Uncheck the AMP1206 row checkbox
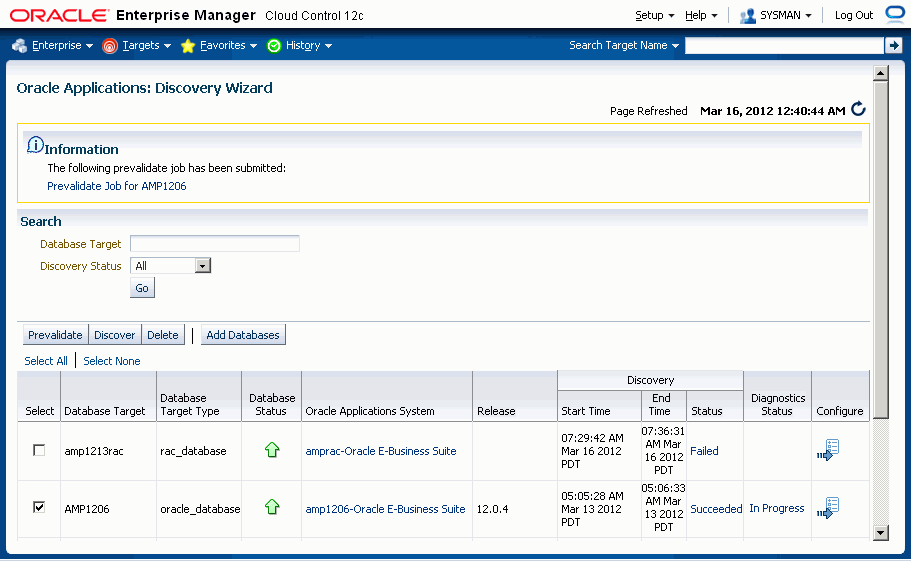The image size is (911, 561). coord(39,508)
